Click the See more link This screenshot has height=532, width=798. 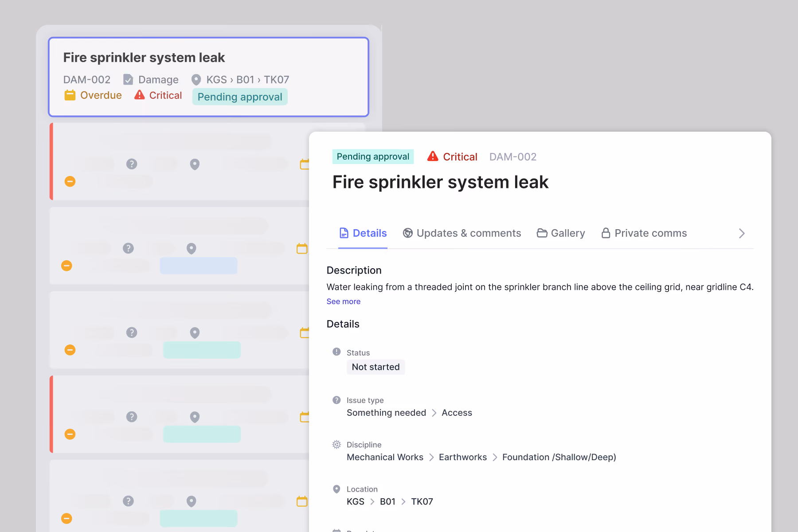click(x=344, y=301)
